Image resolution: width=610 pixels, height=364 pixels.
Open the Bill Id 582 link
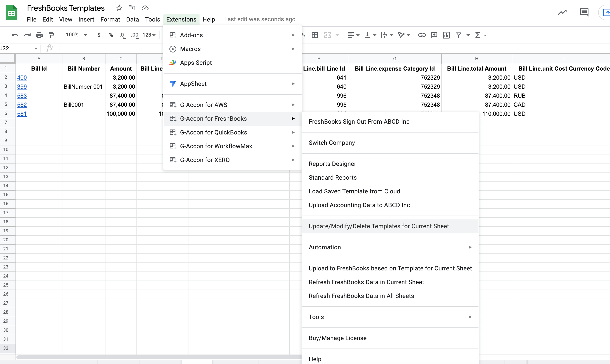point(22,105)
